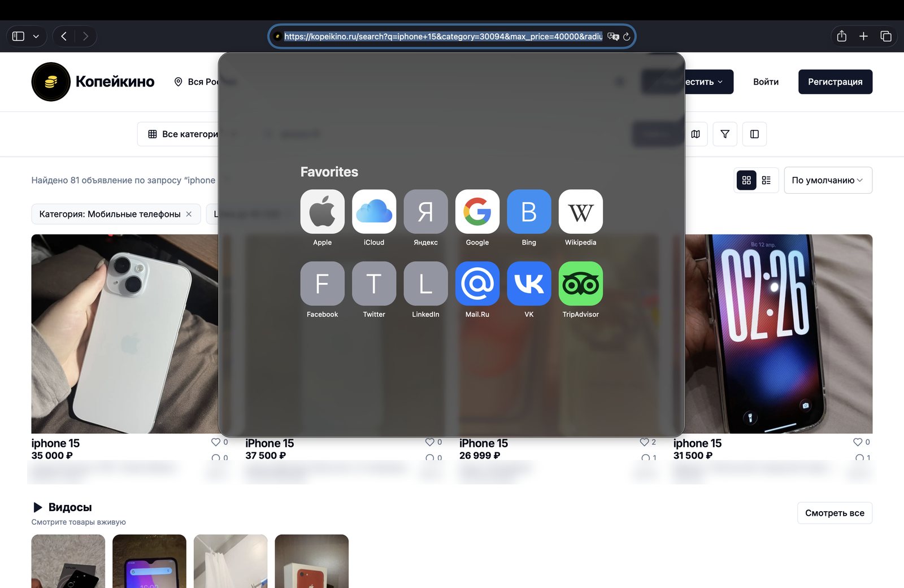This screenshot has height=588, width=904.
Task: Reload the current page
Action: 627,37
